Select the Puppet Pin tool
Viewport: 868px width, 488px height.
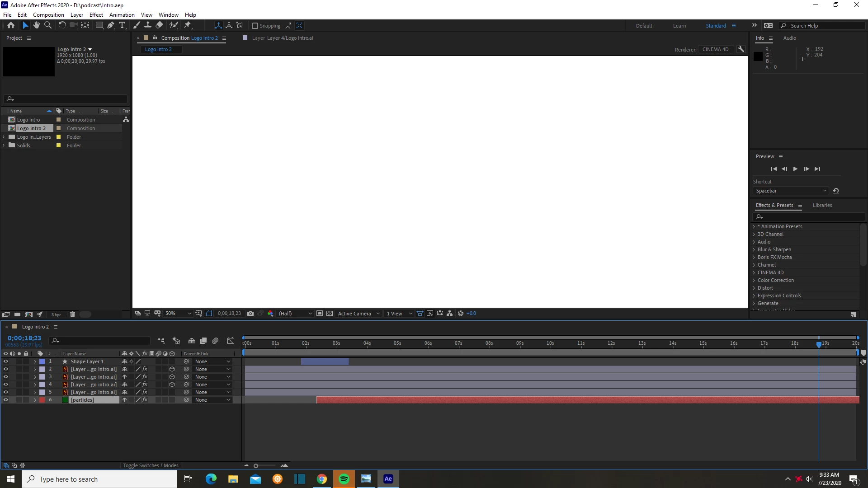[x=188, y=25]
